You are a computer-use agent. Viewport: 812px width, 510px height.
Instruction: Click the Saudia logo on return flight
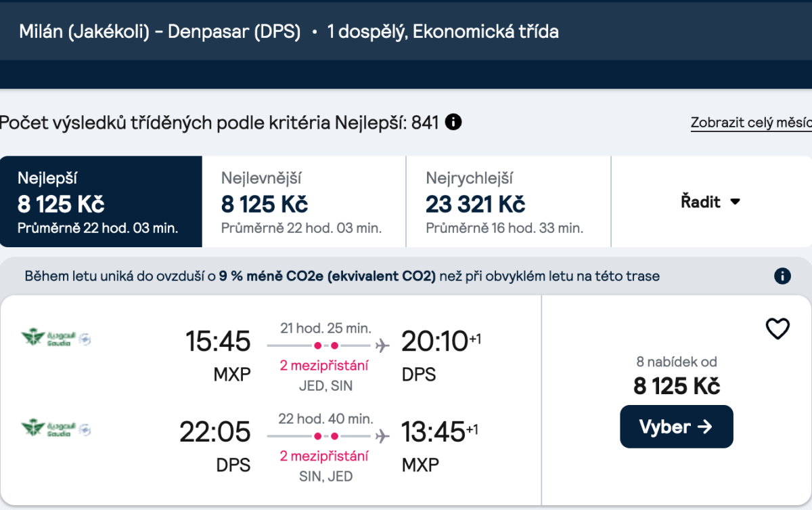pyautogui.click(x=55, y=429)
